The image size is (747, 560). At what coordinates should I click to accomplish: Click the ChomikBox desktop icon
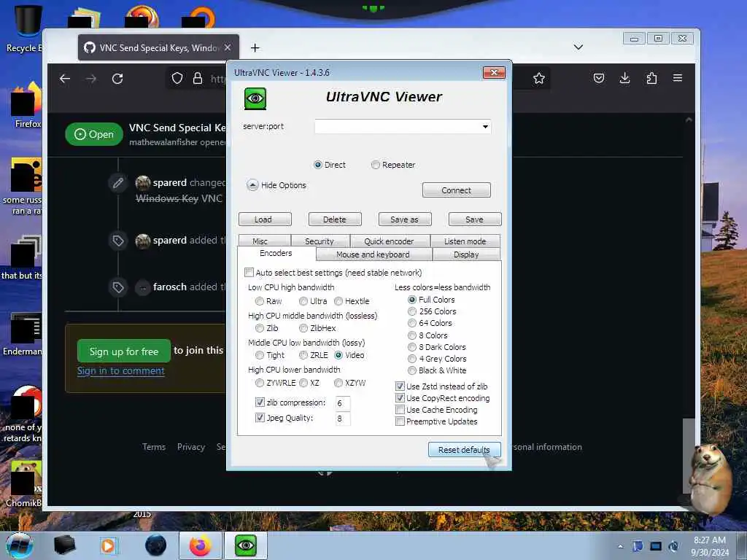[x=24, y=483]
